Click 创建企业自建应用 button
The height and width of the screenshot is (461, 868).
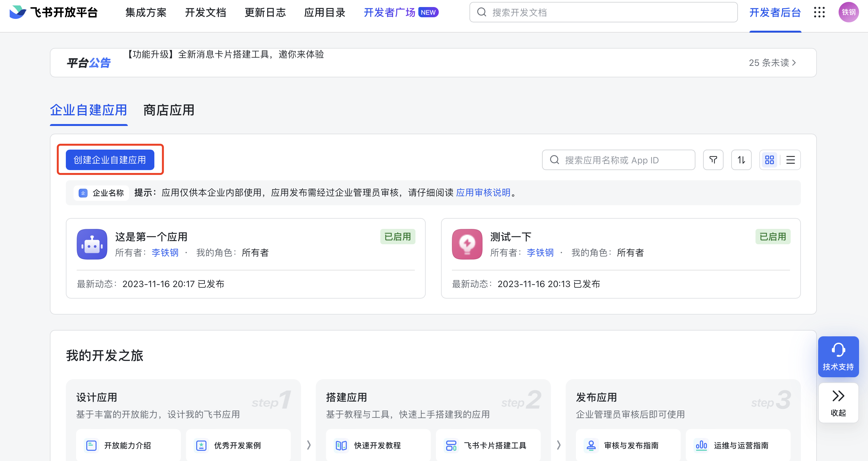coord(110,160)
